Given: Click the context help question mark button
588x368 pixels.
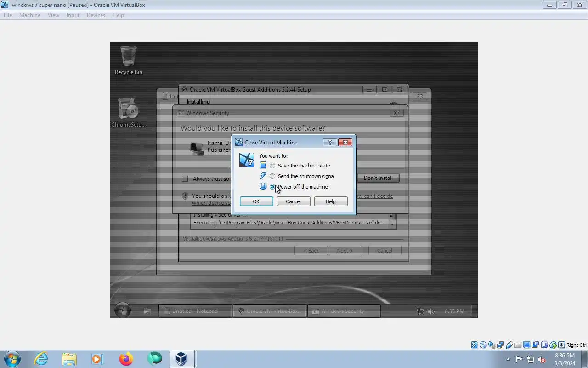Looking at the screenshot, I should 330,143.
